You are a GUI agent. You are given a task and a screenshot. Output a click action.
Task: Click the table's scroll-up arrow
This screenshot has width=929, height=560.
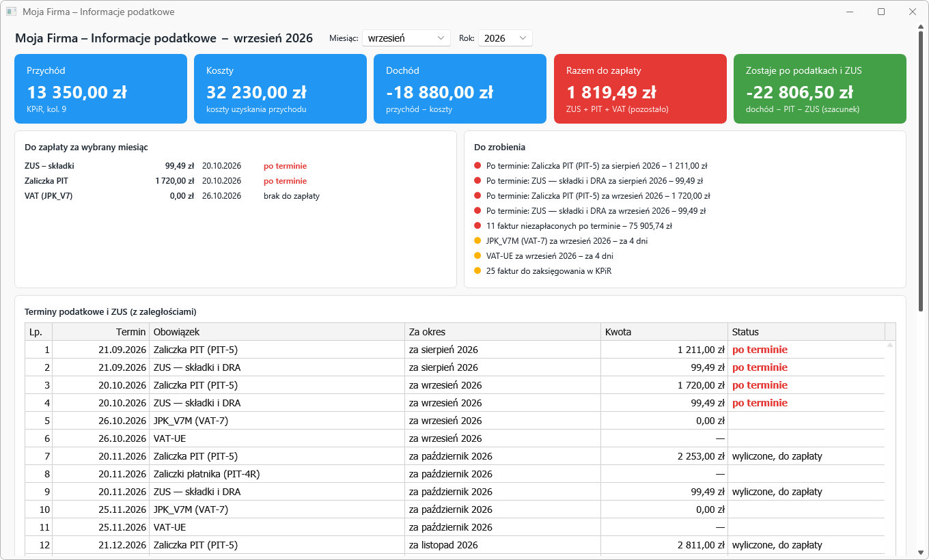(x=890, y=346)
